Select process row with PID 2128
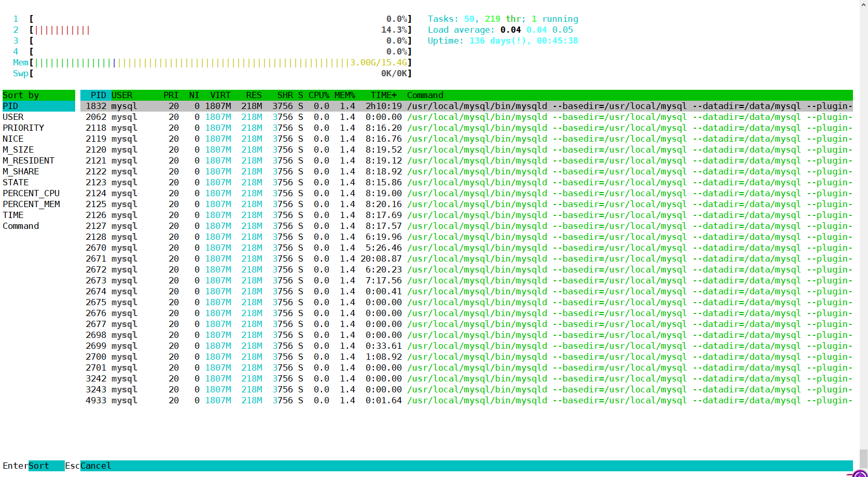This screenshot has height=477, width=868. [x=467, y=237]
